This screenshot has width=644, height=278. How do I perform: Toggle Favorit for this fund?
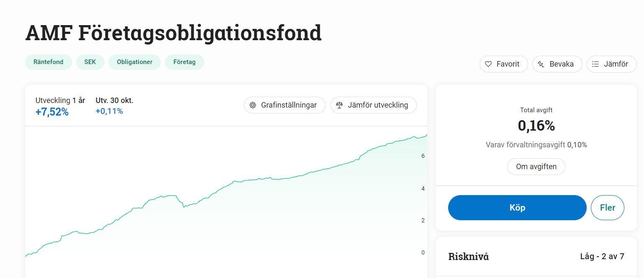(x=503, y=64)
